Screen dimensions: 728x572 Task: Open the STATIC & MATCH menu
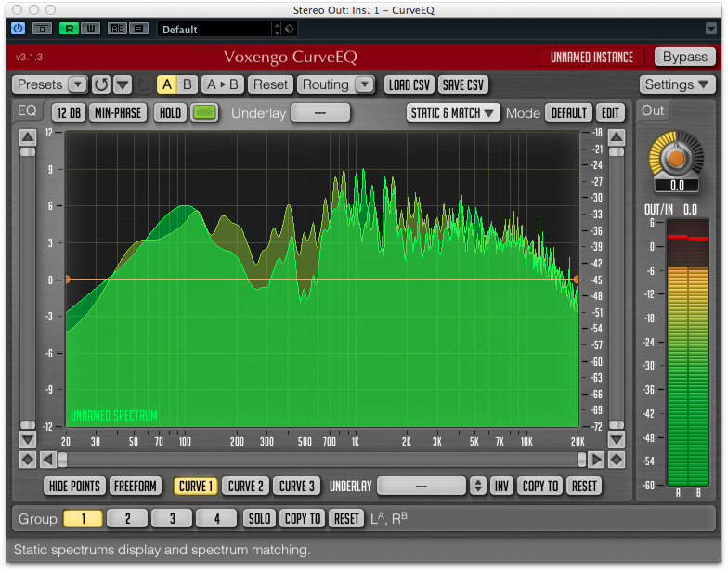click(x=453, y=113)
